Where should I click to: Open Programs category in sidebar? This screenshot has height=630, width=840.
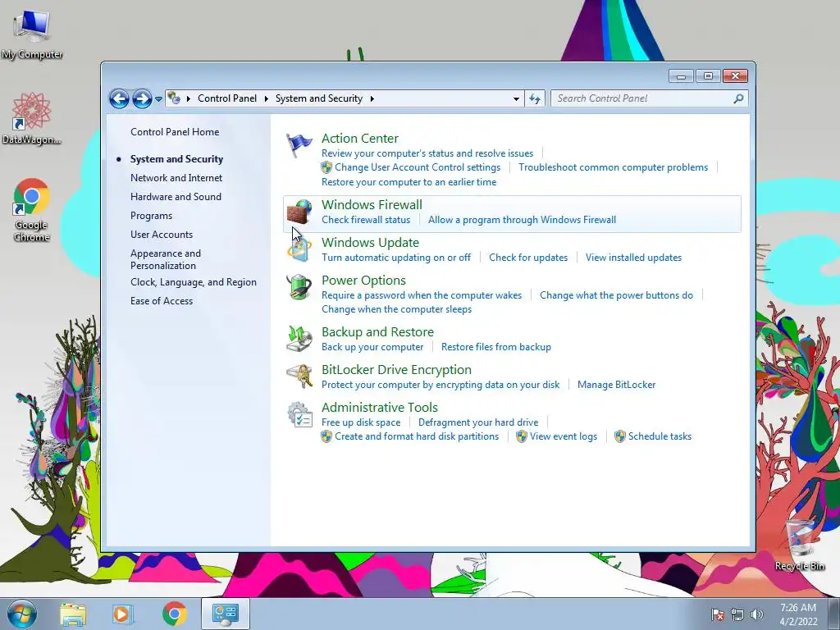tap(151, 216)
